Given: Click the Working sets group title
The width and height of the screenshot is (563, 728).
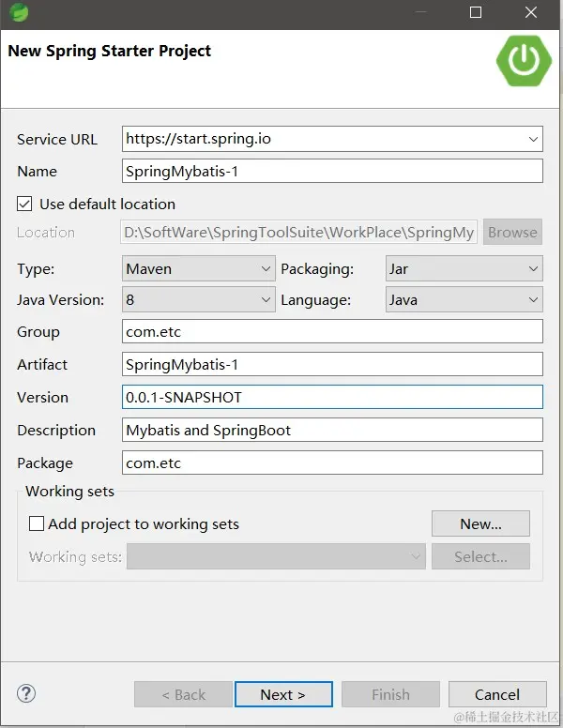Looking at the screenshot, I should tap(69, 492).
